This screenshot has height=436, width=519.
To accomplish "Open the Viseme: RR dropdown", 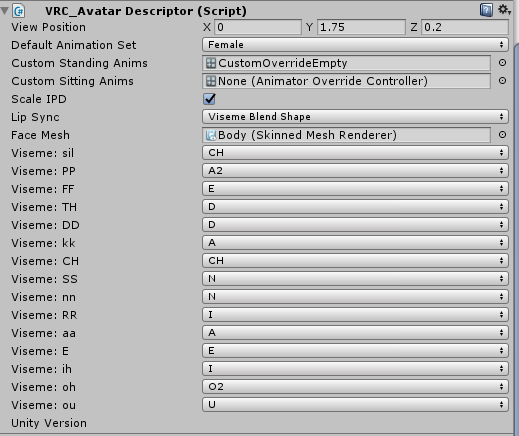I will click(355, 315).
